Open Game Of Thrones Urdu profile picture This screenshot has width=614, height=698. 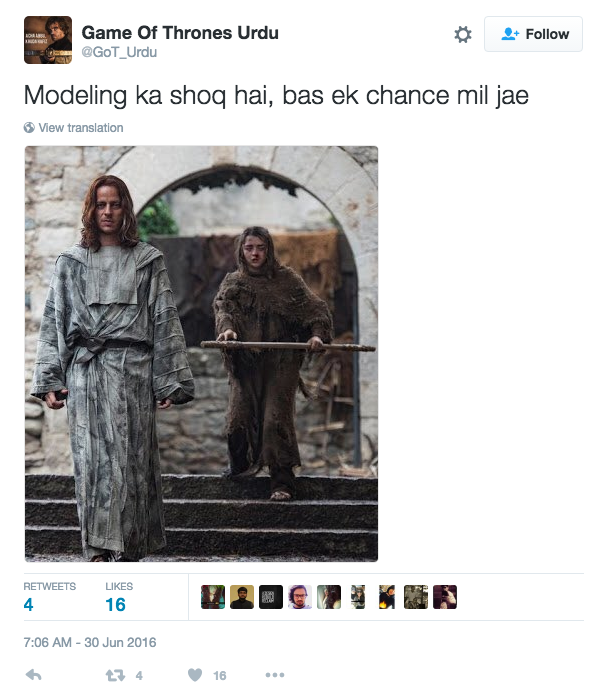(x=48, y=40)
